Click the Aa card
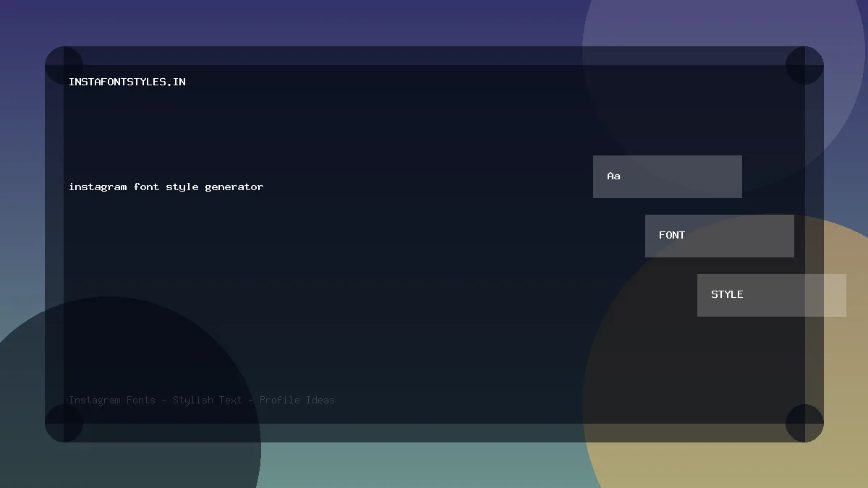 (668, 176)
